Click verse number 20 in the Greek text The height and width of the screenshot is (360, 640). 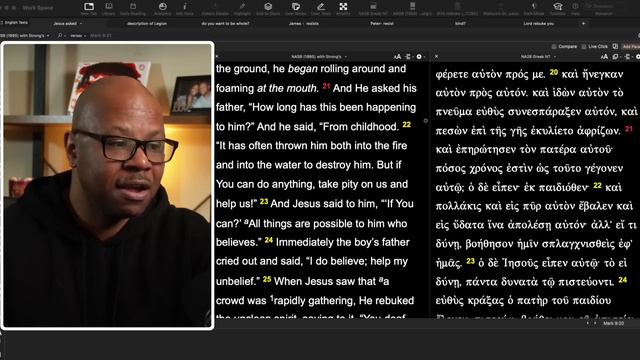point(553,72)
